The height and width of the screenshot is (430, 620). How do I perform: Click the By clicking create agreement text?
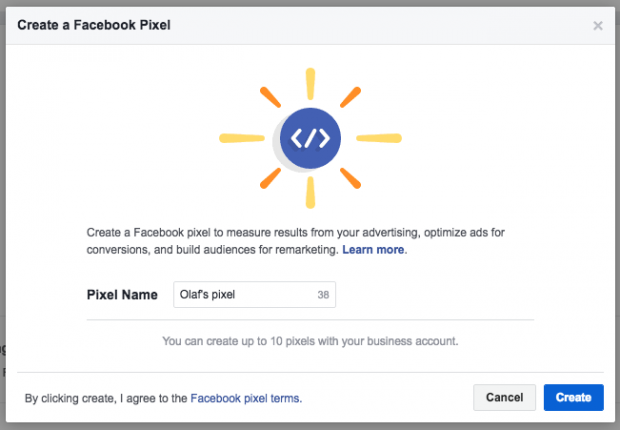106,398
